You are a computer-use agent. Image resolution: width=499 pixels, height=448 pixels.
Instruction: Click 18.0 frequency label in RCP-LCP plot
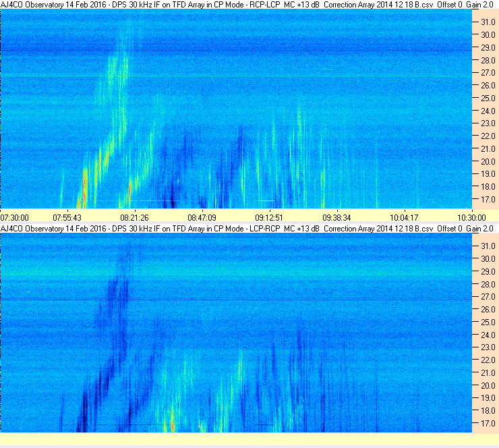pyautogui.click(x=488, y=187)
